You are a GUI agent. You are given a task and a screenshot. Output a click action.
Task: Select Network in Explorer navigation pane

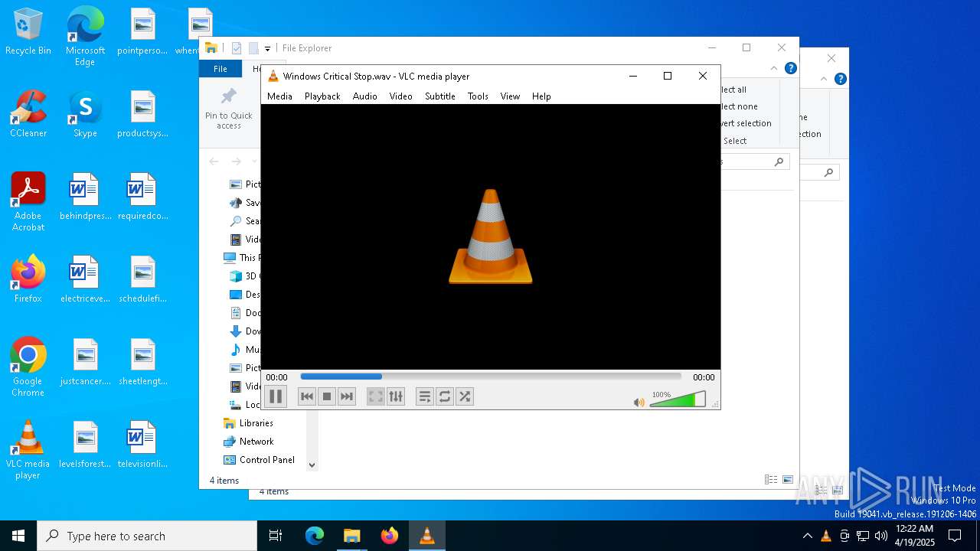click(256, 442)
